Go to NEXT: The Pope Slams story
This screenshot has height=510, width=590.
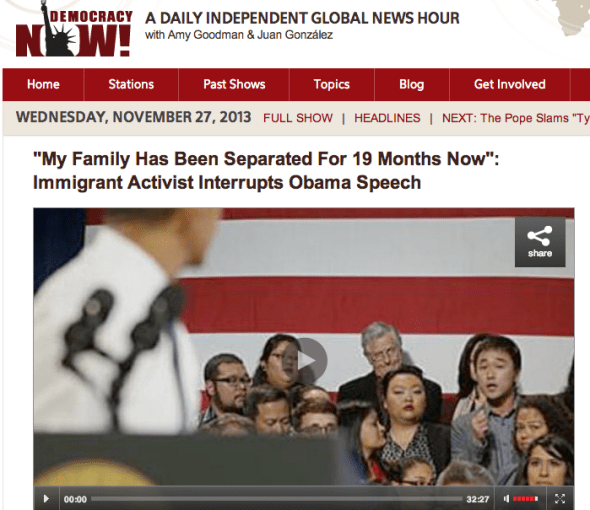516,118
